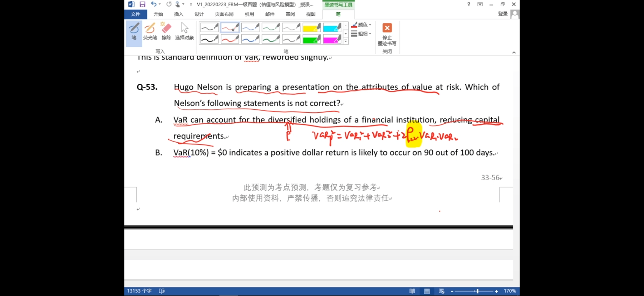The height and width of the screenshot is (296, 644).
Task: Save the document with floppy icon
Action: click(142, 4)
